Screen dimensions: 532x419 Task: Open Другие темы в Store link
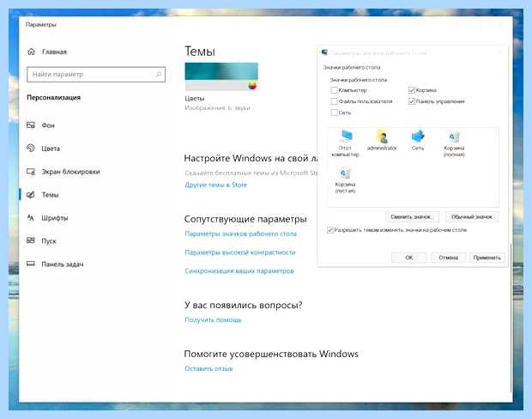[x=215, y=185]
